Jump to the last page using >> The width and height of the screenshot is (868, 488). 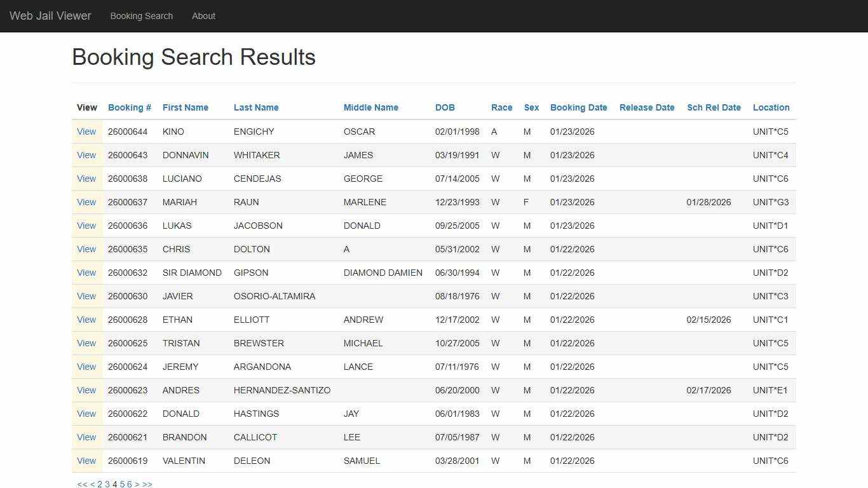point(147,484)
